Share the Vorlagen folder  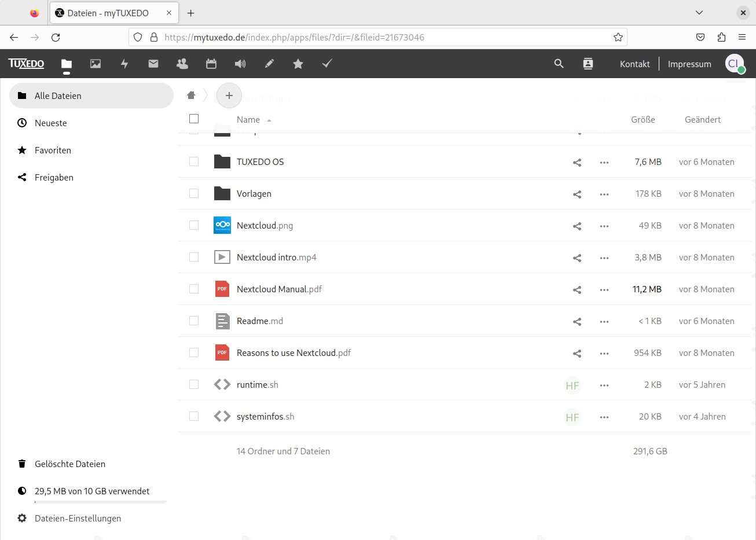[x=577, y=194]
